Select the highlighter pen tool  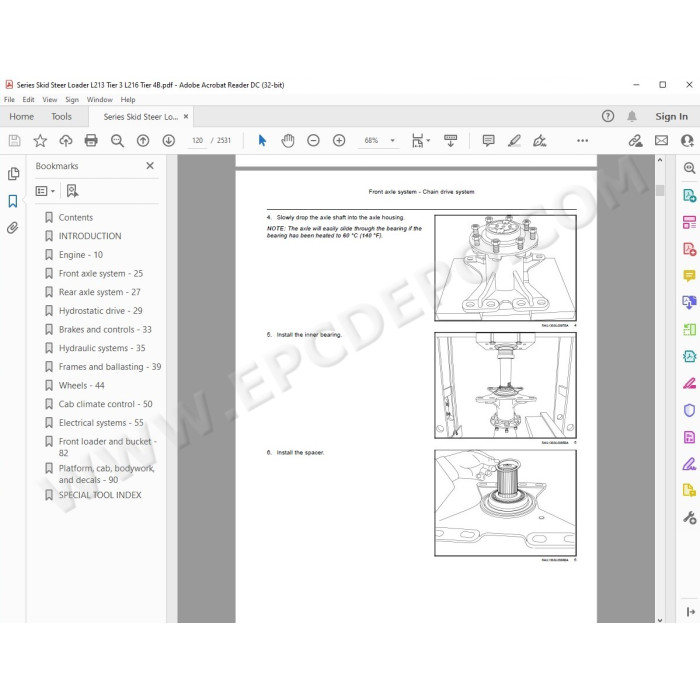pos(514,141)
